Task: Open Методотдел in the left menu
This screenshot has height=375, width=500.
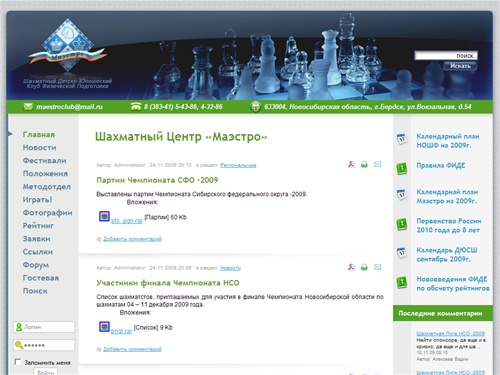Action: [47, 187]
